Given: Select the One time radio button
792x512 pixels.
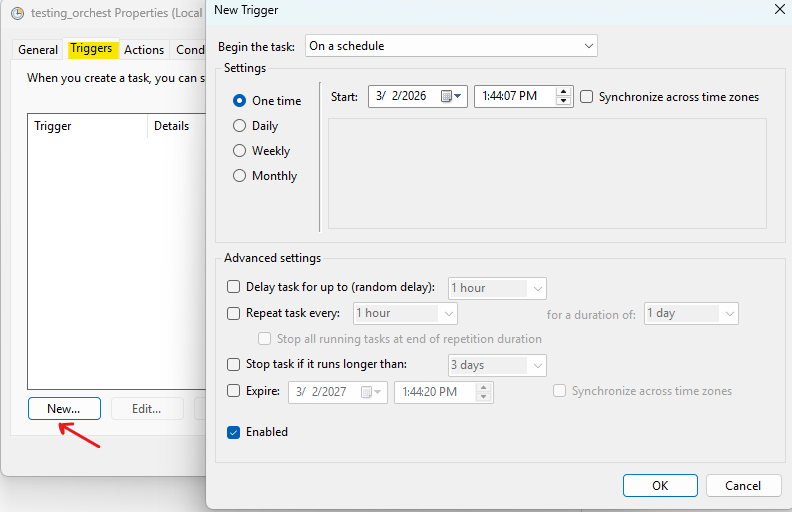Looking at the screenshot, I should pos(239,101).
